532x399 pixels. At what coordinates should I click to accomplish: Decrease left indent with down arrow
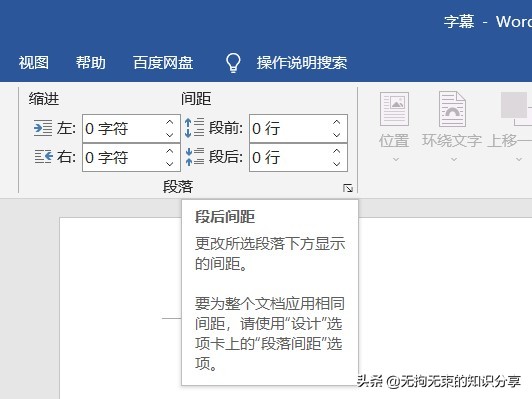[x=170, y=135]
